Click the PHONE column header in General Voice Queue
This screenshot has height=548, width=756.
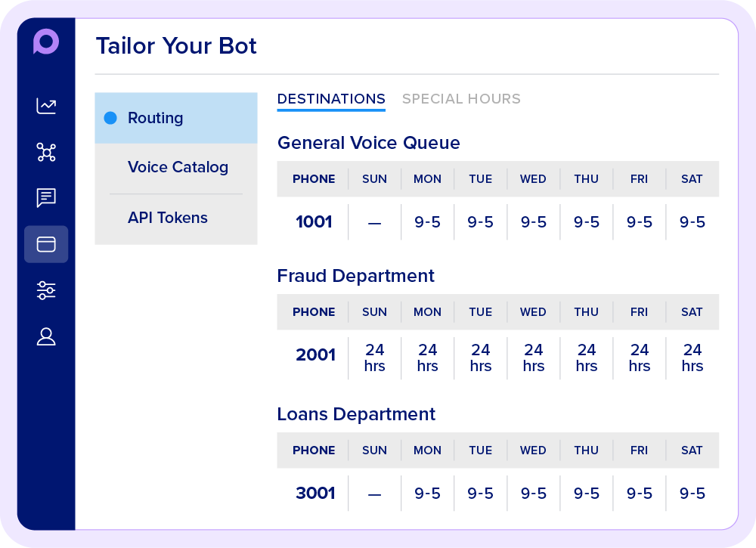(x=314, y=179)
